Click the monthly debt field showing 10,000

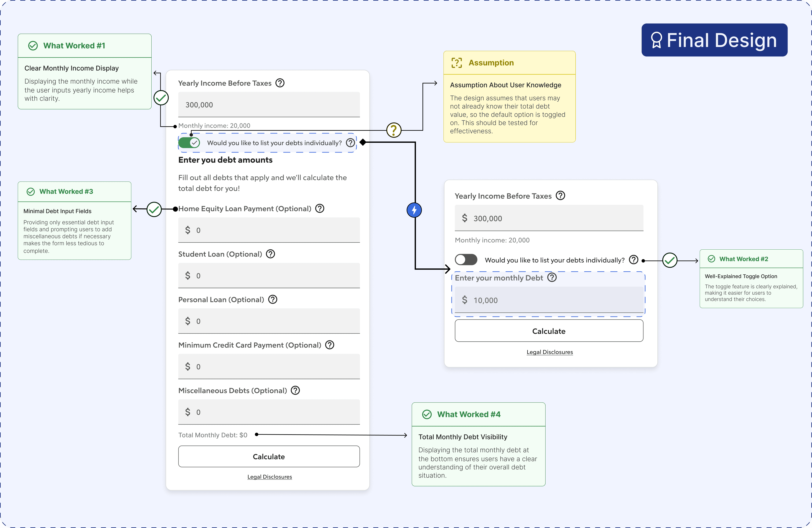pyautogui.click(x=549, y=300)
